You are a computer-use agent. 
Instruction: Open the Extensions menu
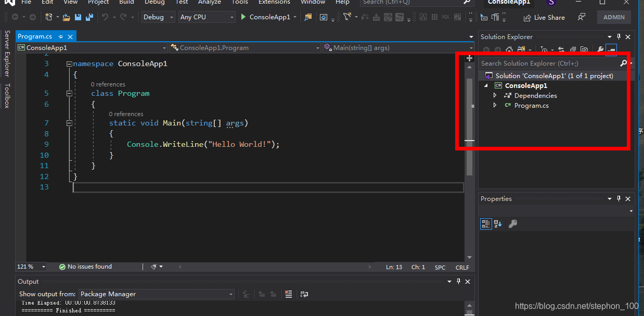[274, 2]
